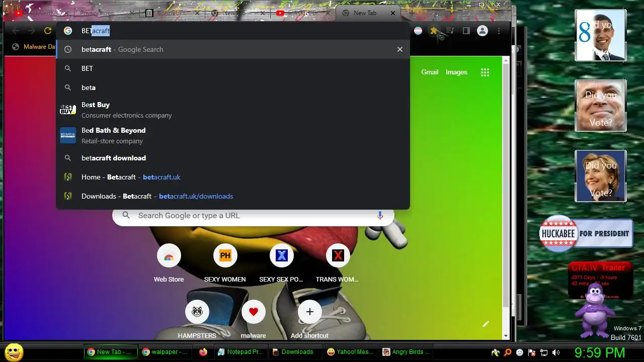Select the 'beta' search suggestion
This screenshot has height=362, width=644.
click(x=233, y=87)
